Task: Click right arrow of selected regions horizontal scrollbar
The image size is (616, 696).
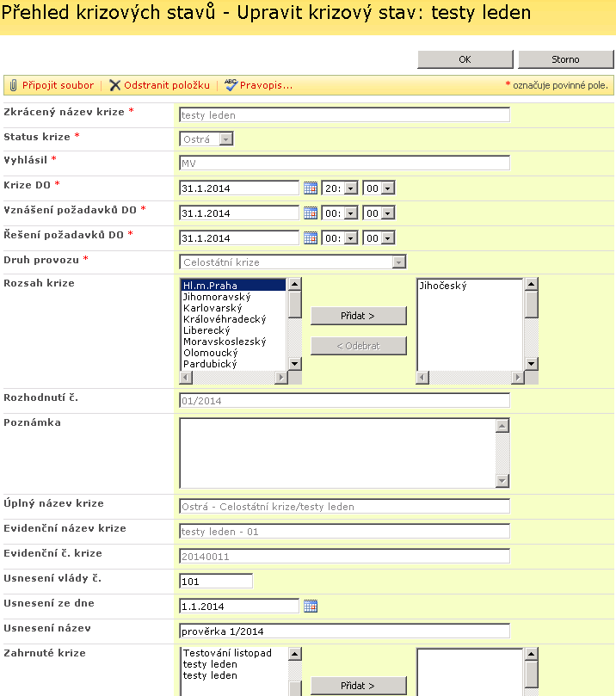Action: (517, 378)
